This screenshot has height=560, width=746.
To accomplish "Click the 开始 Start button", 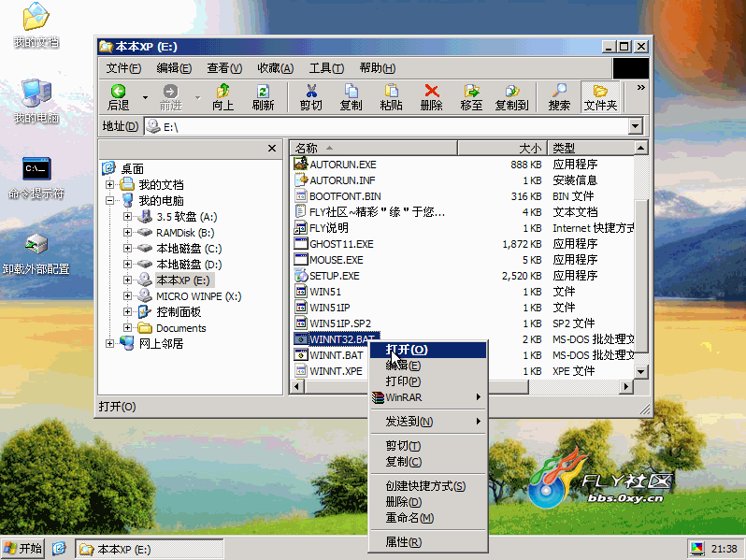I will point(22,549).
